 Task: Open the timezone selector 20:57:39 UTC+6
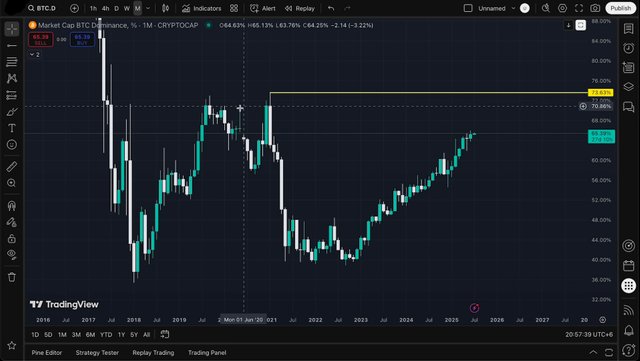(589, 334)
